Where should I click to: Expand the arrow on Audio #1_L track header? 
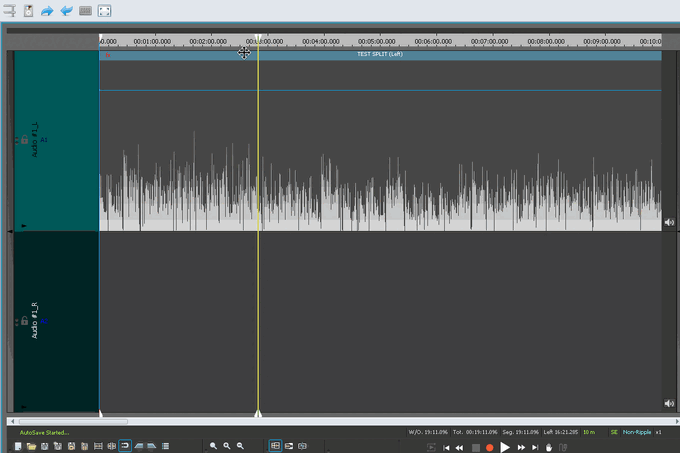pyautogui.click(x=24, y=226)
